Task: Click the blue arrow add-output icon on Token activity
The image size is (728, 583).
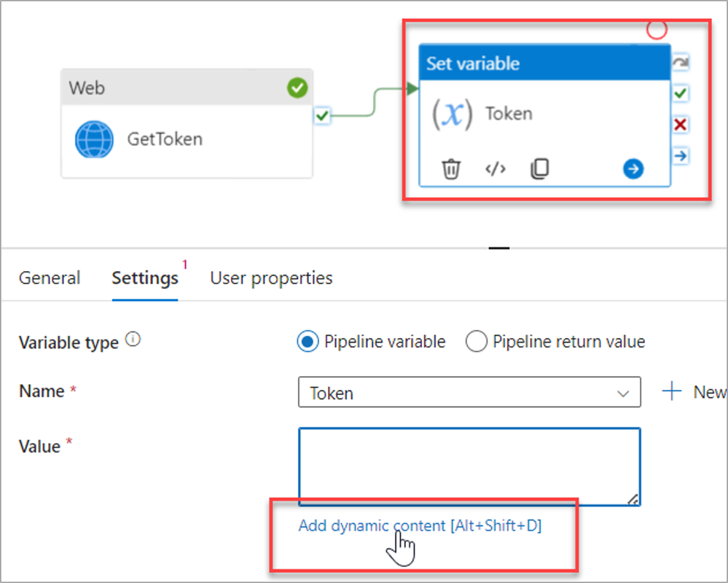Action: (x=633, y=170)
